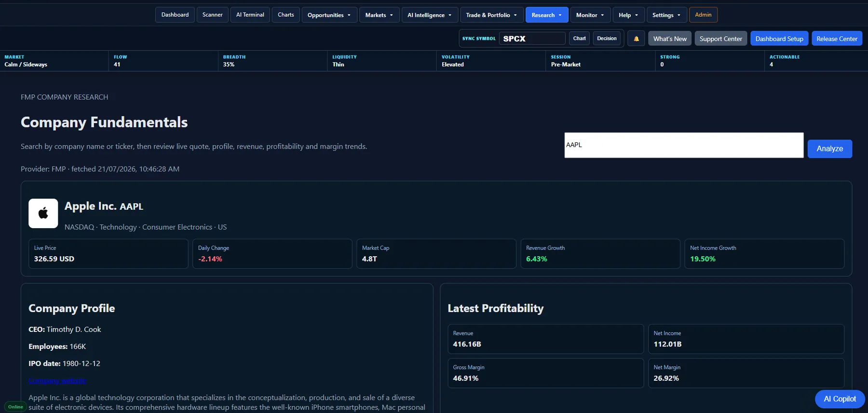Open the Release Center
The height and width of the screenshot is (413, 868).
[x=837, y=39]
